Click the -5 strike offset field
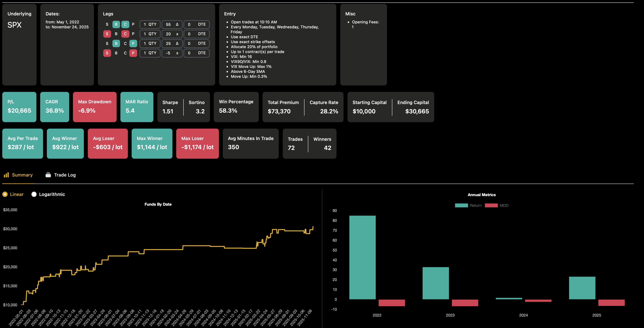Viewport: 644px width, 328px height. tap(172, 53)
